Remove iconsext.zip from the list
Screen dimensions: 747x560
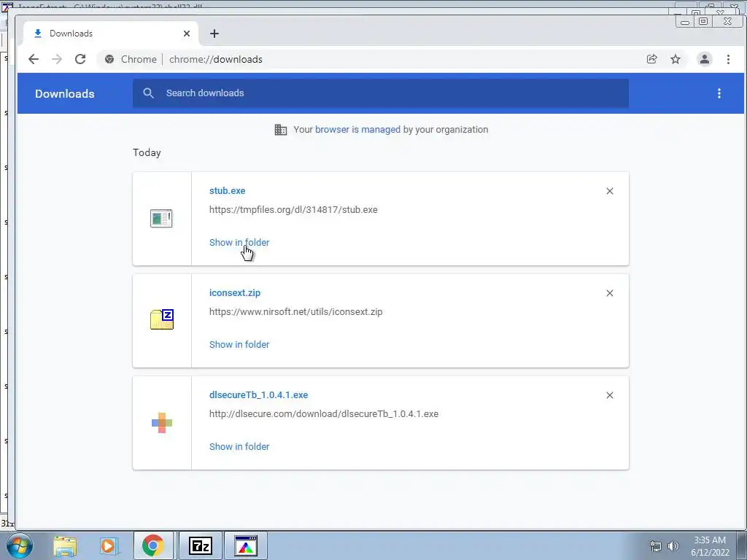click(x=610, y=293)
